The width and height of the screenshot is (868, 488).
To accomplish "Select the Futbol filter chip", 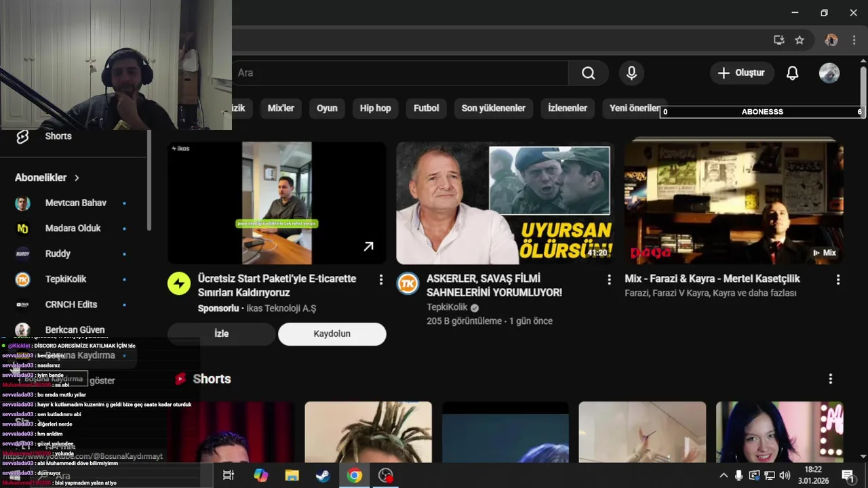I will 427,108.
